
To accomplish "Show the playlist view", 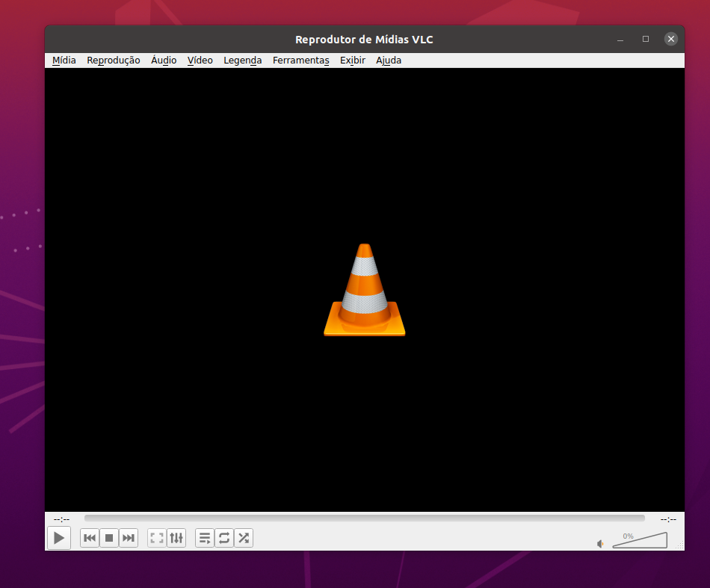I will (205, 538).
